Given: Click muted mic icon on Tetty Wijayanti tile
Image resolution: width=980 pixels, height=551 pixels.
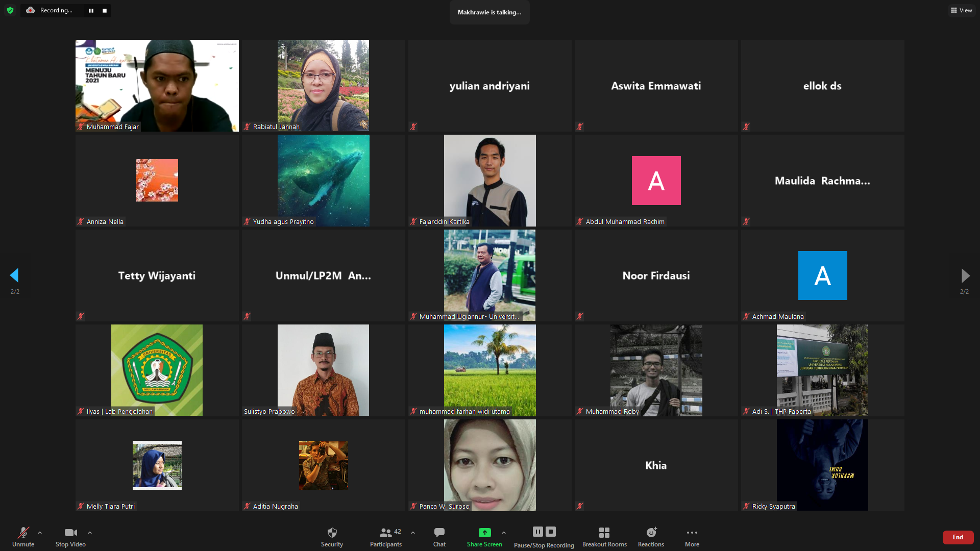Looking at the screenshot, I should 81,316.
